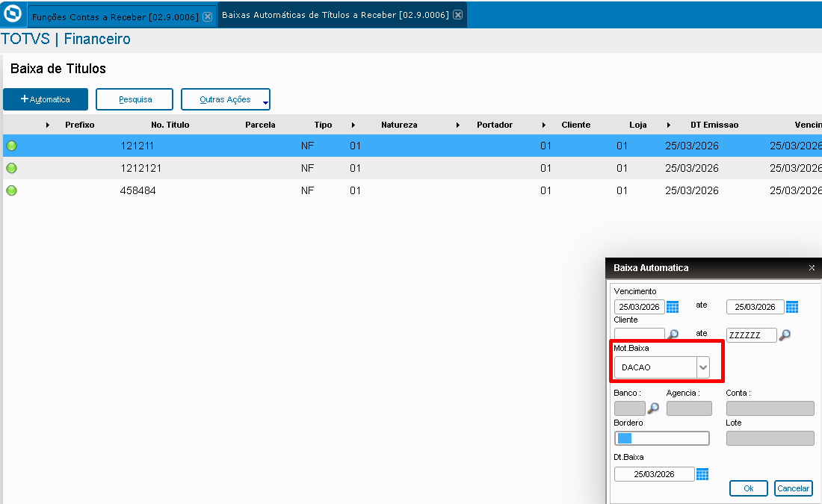Viewport: 822px width, 504px height.
Task: Click the Dt.Baixa date field
Action: click(x=655, y=474)
